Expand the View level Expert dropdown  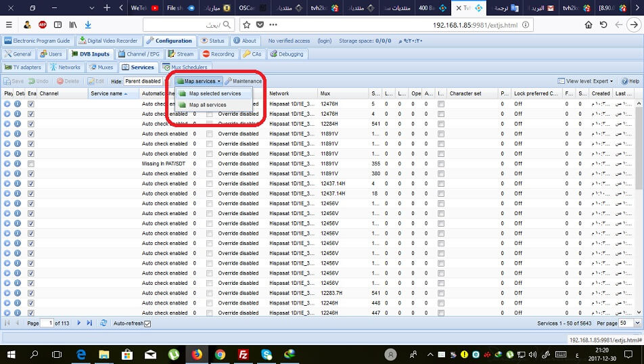pos(586,81)
